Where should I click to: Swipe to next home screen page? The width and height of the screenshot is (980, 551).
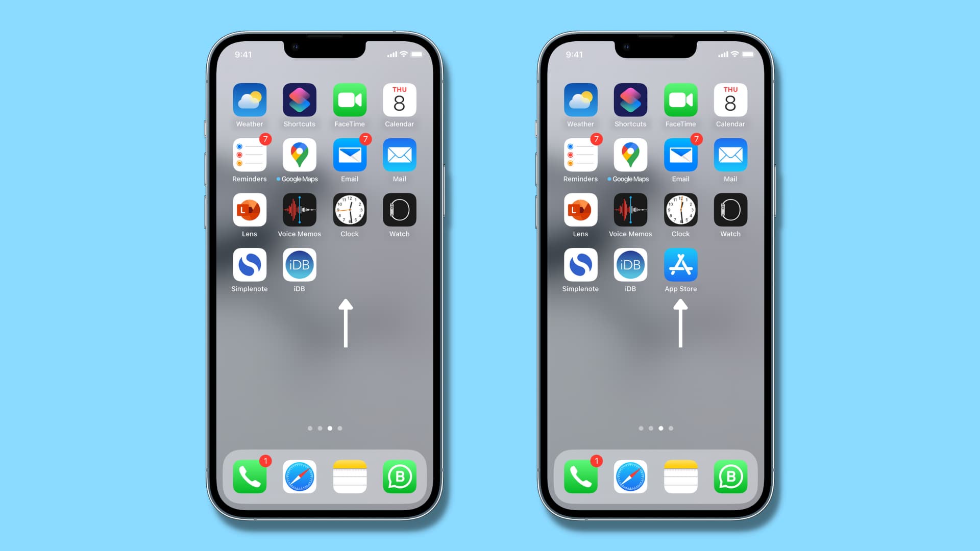(x=340, y=429)
